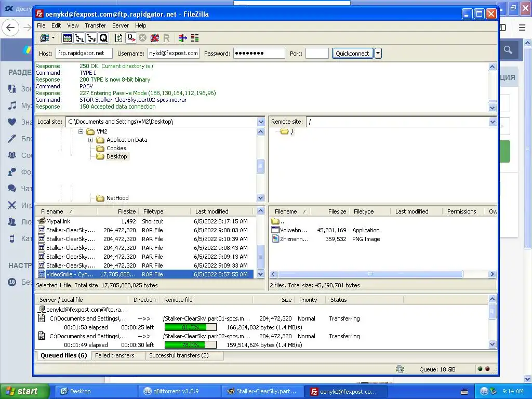Toggle directory comparison
Screen dimensions: 532x399
(195, 38)
